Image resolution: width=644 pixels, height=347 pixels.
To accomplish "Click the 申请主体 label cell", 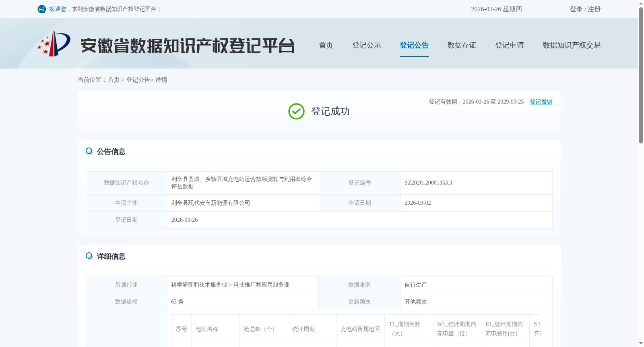I will click(x=126, y=203).
